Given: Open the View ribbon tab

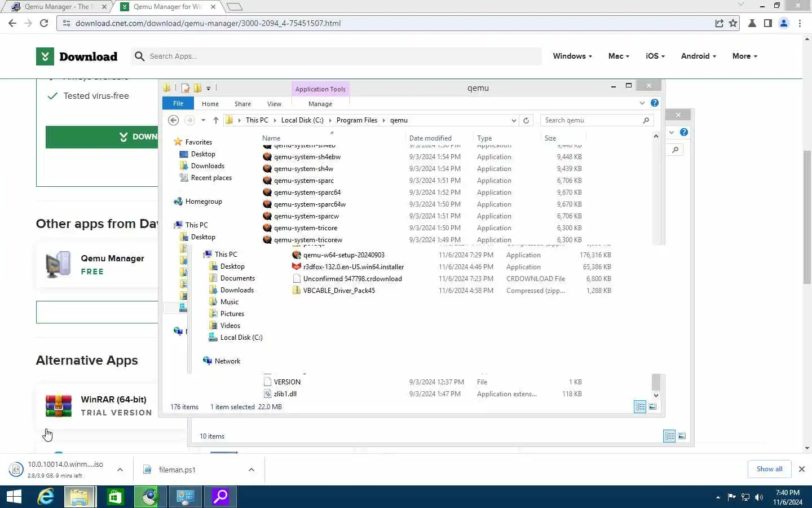Looking at the screenshot, I should 275,104.
